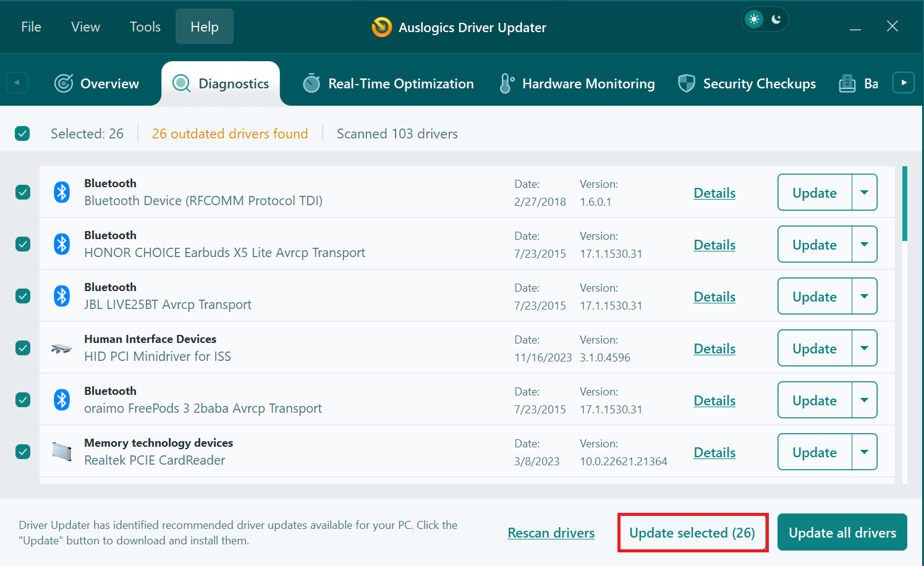The image size is (924, 566).
Task: Open Details for HONOR CHOICE Earbuds
Action: tap(714, 245)
